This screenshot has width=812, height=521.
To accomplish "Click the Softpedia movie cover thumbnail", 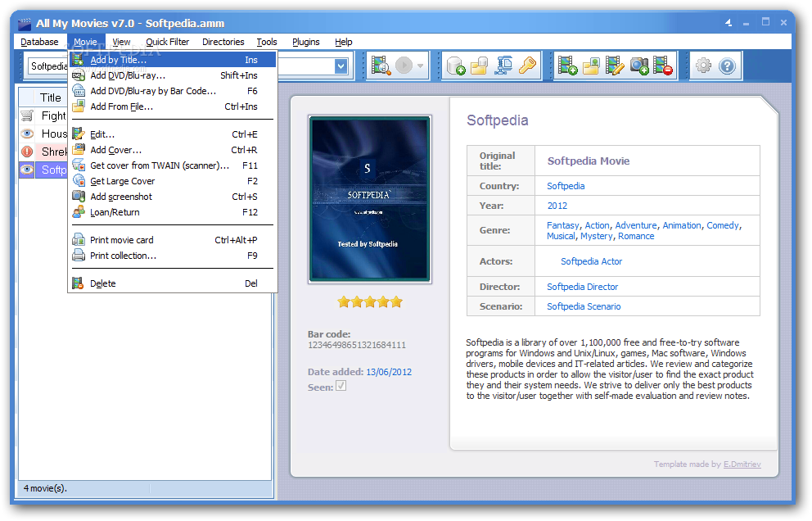I will click(370, 200).
